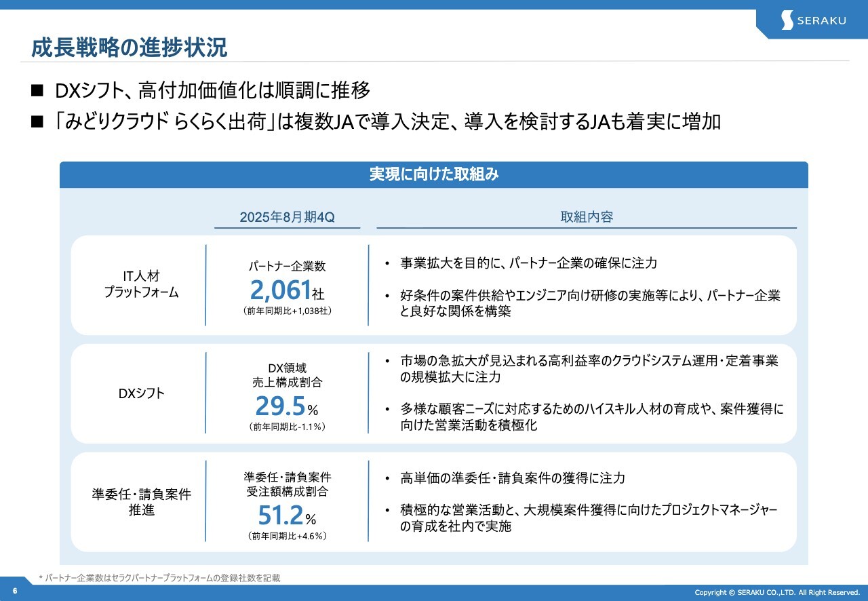This screenshot has width=868, height=601.
Task: Select the 実現に向けた取組み header bar
Action: point(434,174)
